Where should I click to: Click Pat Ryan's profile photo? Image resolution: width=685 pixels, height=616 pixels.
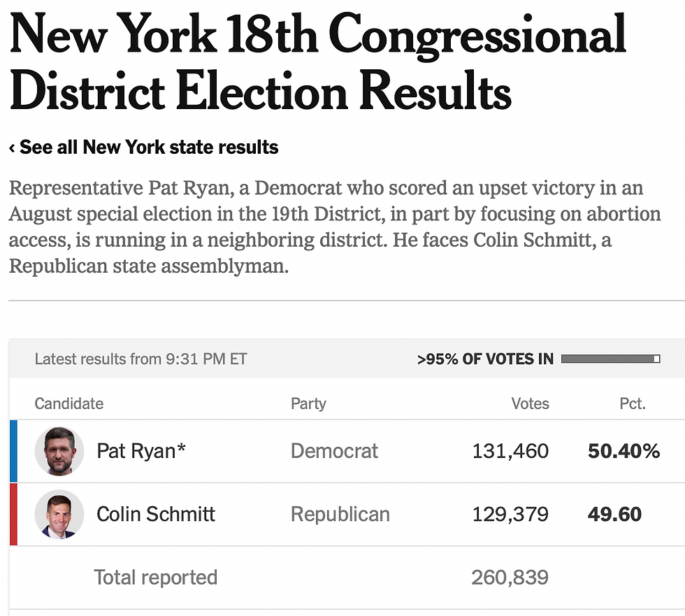tap(59, 451)
